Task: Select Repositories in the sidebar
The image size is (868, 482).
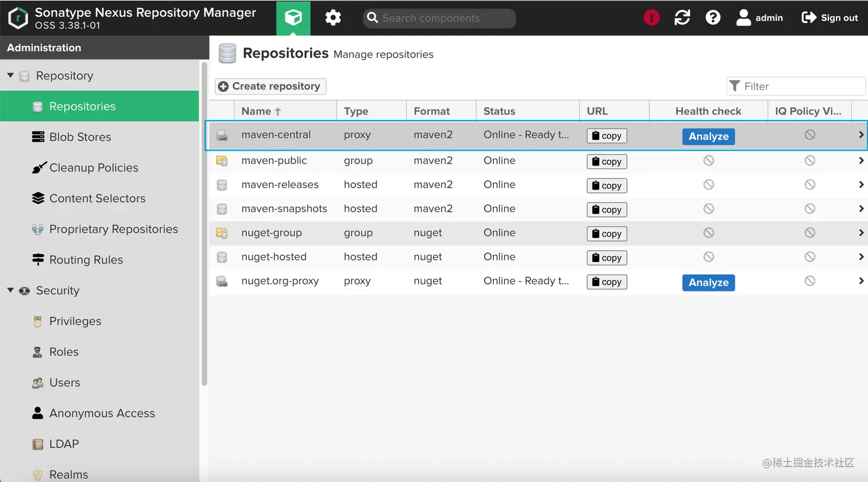Action: [99, 106]
